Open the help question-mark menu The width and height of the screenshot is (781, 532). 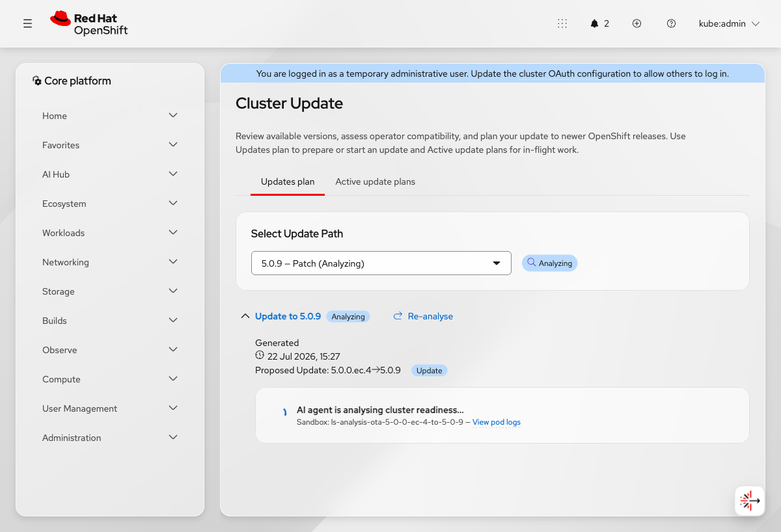[x=671, y=23]
